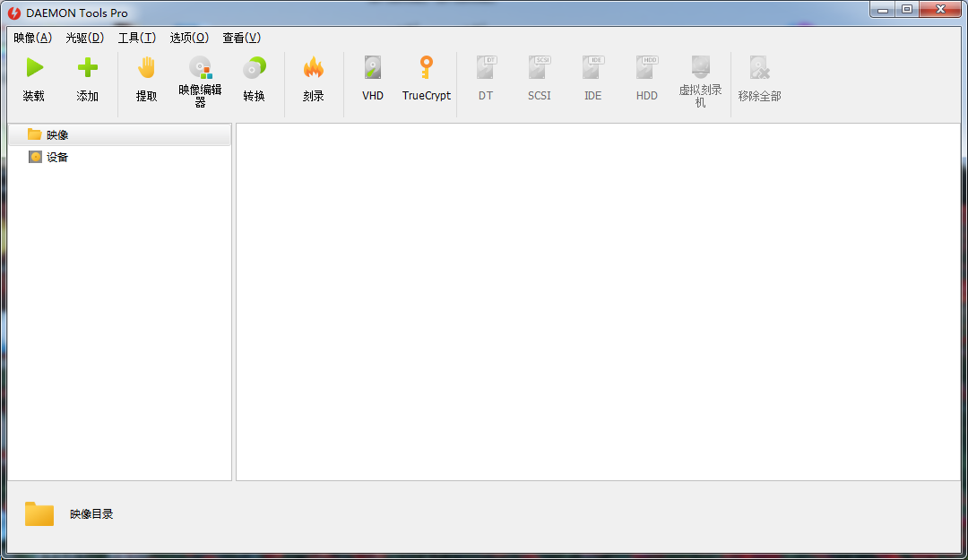Click the 转换 convert disc icon

(x=254, y=67)
